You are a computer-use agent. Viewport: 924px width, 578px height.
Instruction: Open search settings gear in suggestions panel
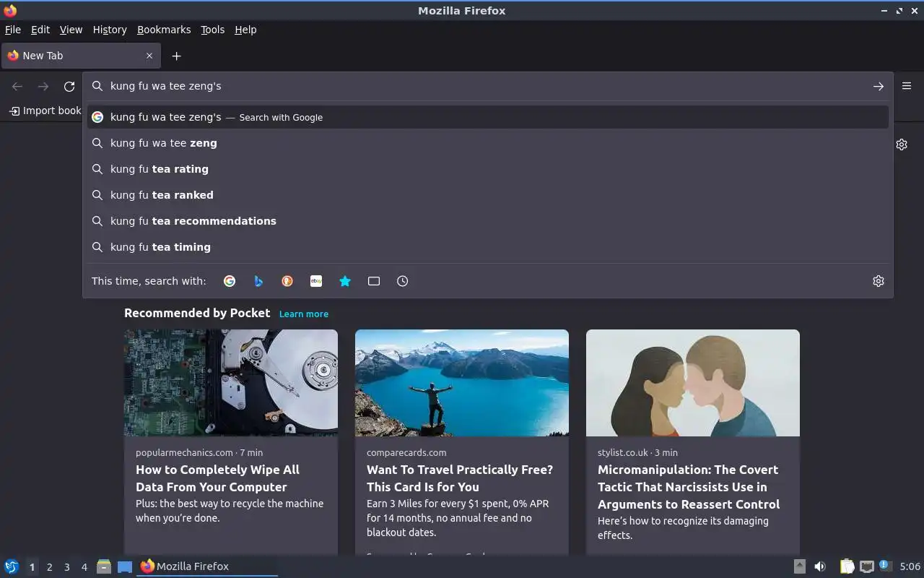[x=879, y=281]
